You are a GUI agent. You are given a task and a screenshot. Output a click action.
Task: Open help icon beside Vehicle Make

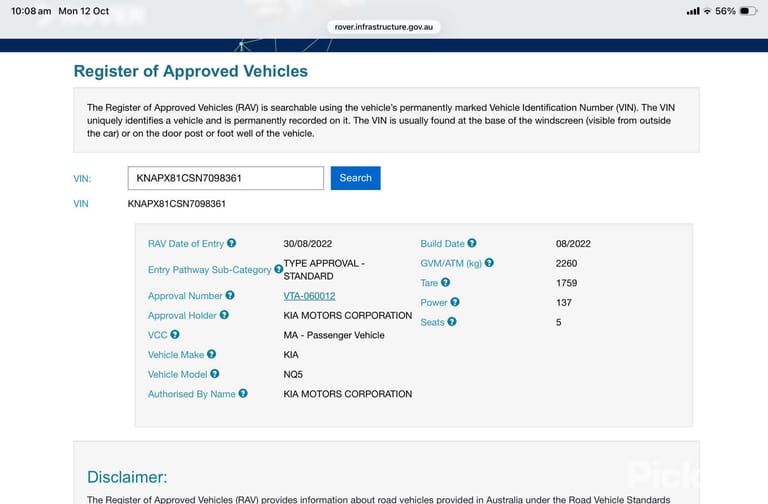(211, 354)
